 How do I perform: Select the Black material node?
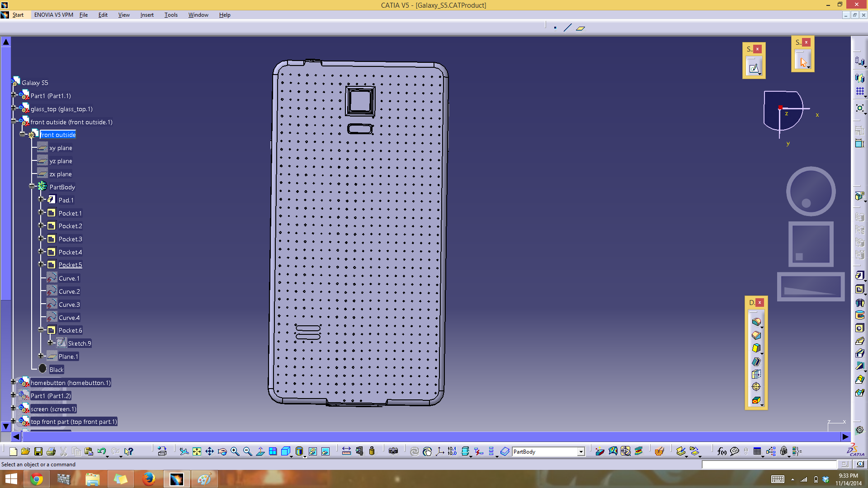click(57, 370)
